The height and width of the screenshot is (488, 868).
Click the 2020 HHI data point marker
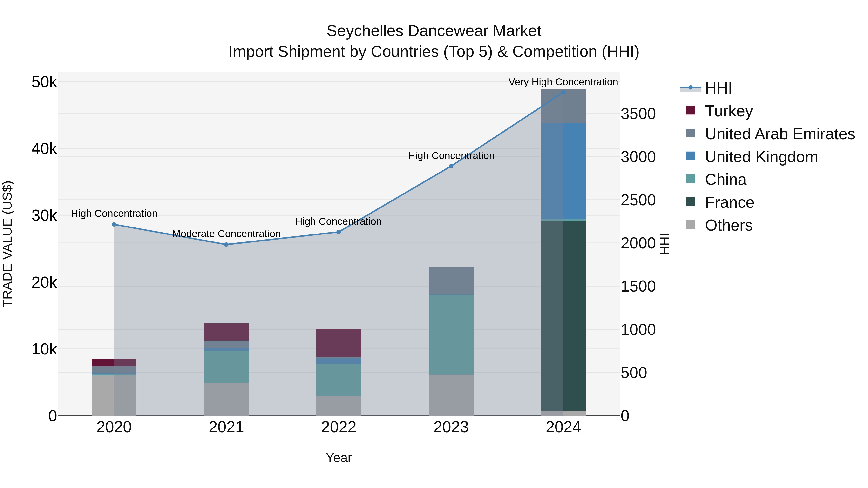(x=114, y=224)
